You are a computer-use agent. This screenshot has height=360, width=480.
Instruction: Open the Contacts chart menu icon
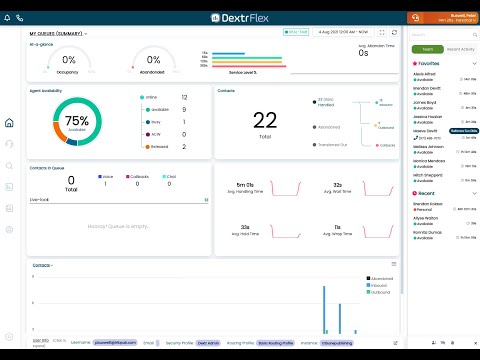click(394, 264)
